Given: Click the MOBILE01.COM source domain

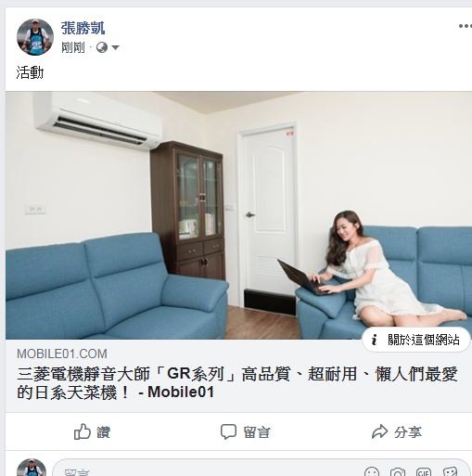Looking at the screenshot, I should [x=62, y=354].
